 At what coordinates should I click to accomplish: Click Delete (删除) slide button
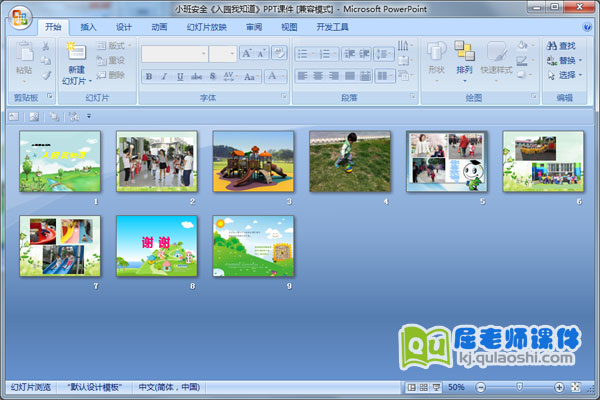pos(111,75)
